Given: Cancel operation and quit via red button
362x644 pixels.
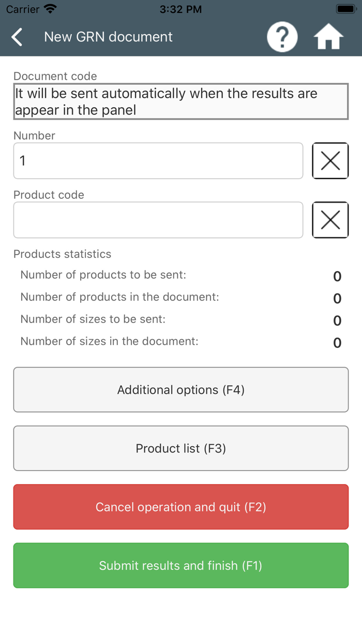Looking at the screenshot, I should (x=181, y=507).
